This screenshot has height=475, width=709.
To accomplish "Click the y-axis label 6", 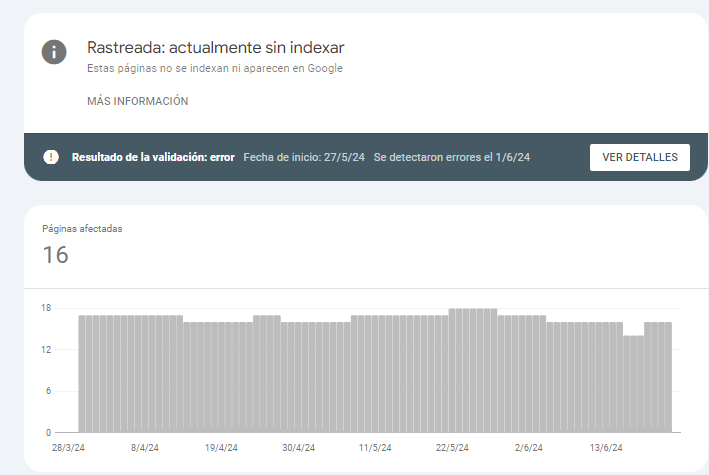I will click(x=48, y=391).
